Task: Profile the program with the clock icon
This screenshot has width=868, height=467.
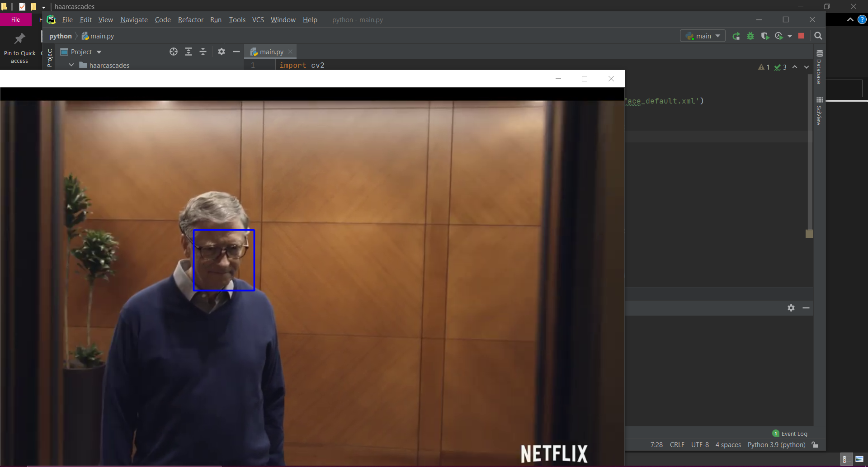Action: (780, 36)
